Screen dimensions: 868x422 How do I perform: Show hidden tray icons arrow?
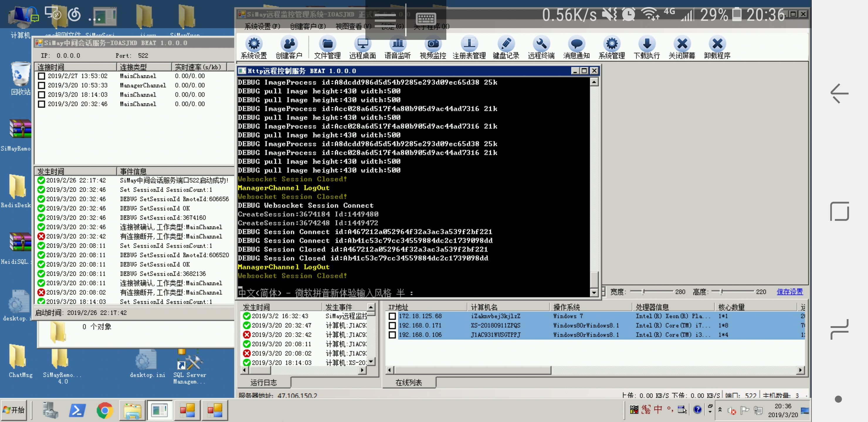coord(720,410)
